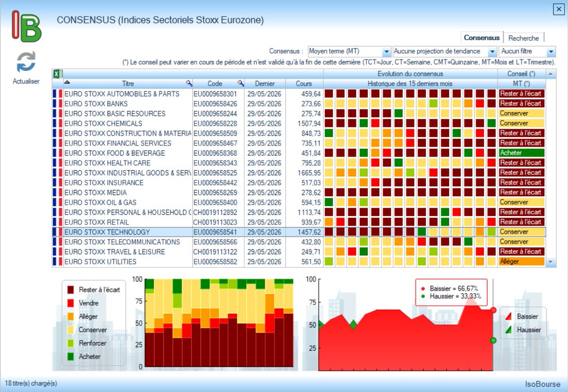Image resolution: width=568 pixels, height=392 pixels.
Task: Sort by the Dernier column header
Action: (x=265, y=84)
